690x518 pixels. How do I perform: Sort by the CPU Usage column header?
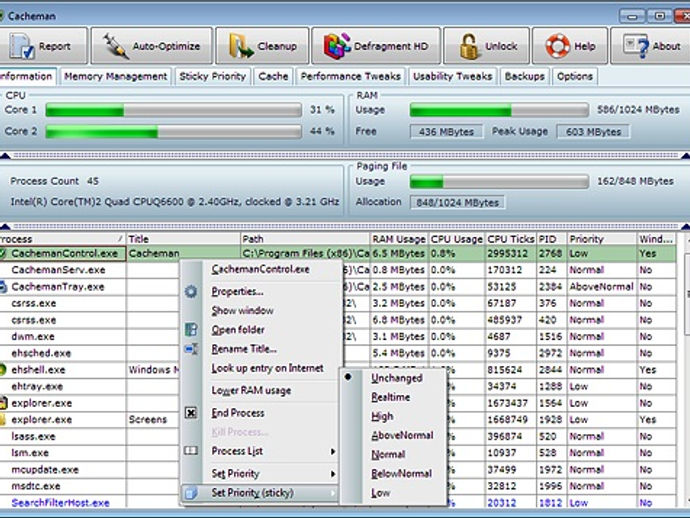(456, 239)
